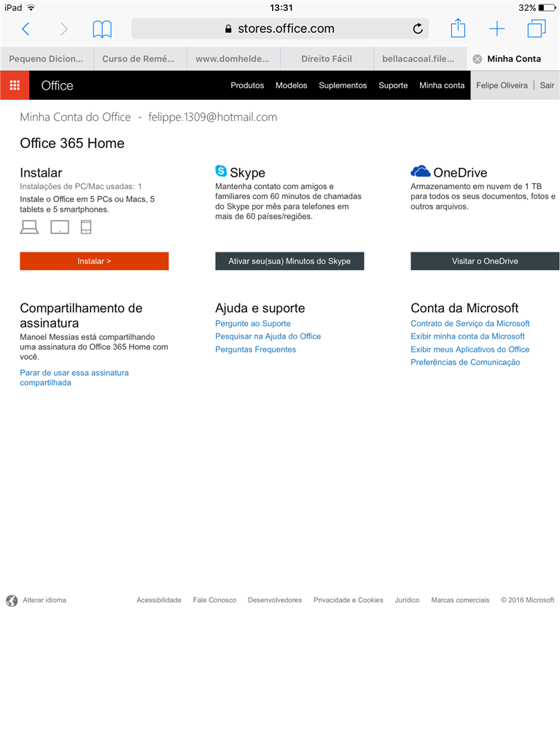Viewport: 560px width, 747px height.
Task: Tap the battery indicator in status bar
Action: point(547,7)
